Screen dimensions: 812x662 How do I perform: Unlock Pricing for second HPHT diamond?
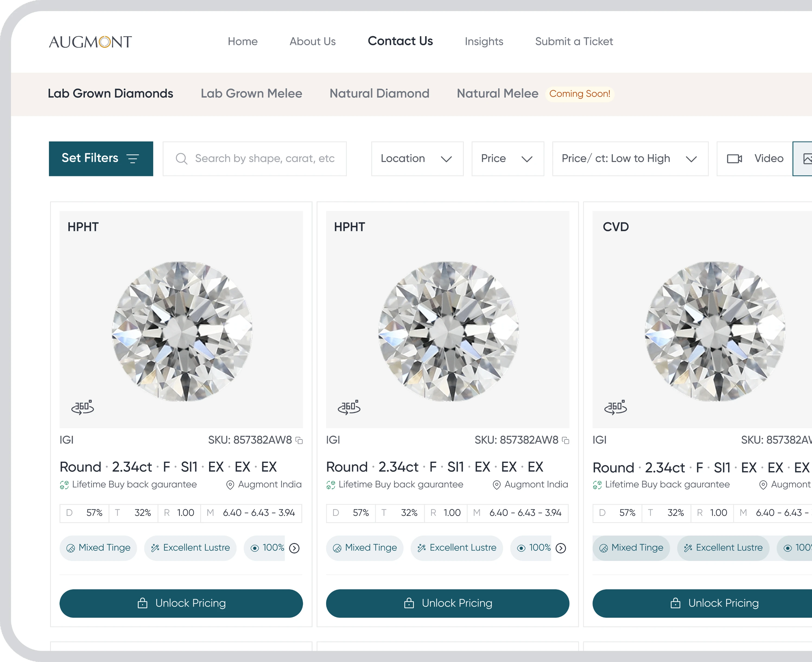point(448,603)
